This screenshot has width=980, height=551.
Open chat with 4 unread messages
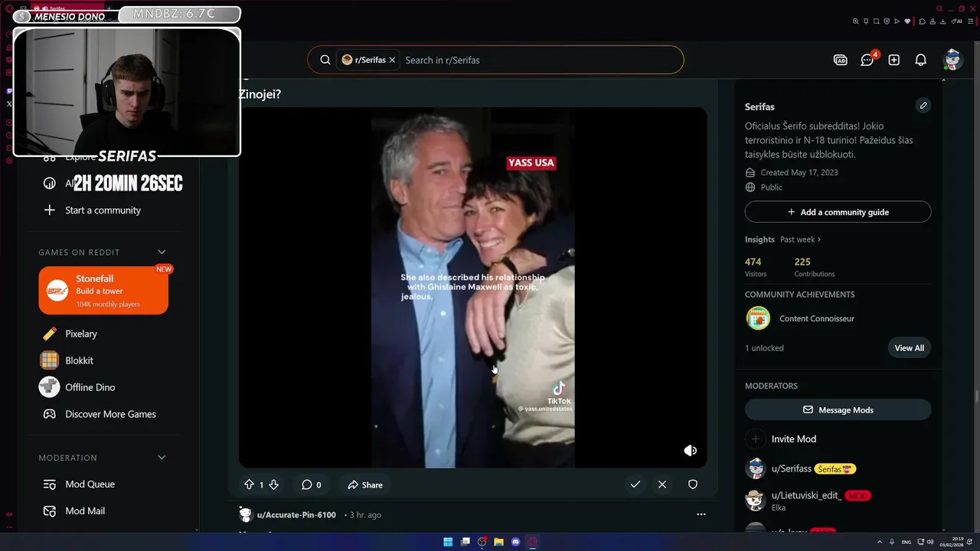pyautogui.click(x=868, y=60)
